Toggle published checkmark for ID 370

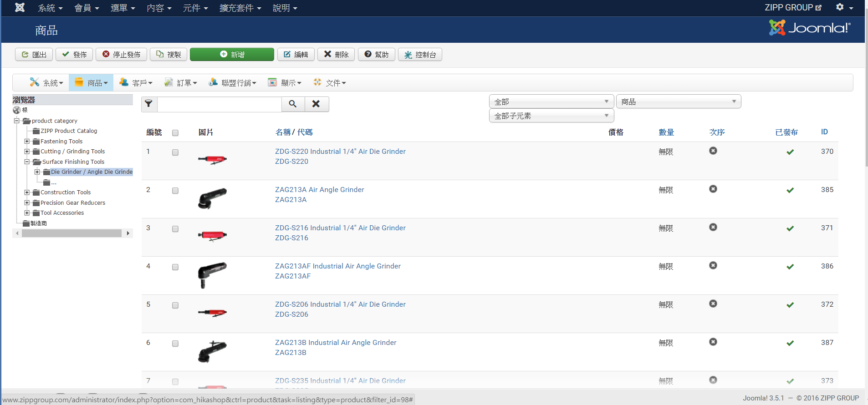click(790, 152)
